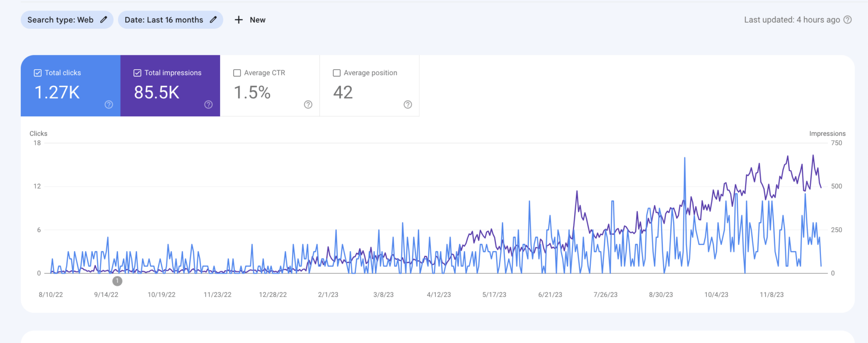
Task: Open help icon in Average position card
Action: click(x=408, y=105)
